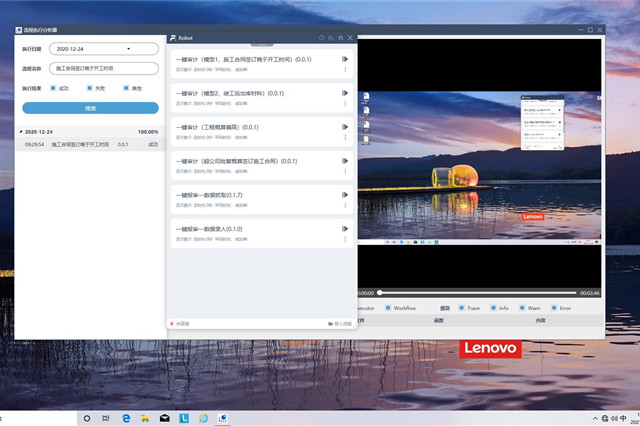Open more options for 一键报审—数据录入 workflow
This screenshot has width=640, height=426.
click(345, 241)
